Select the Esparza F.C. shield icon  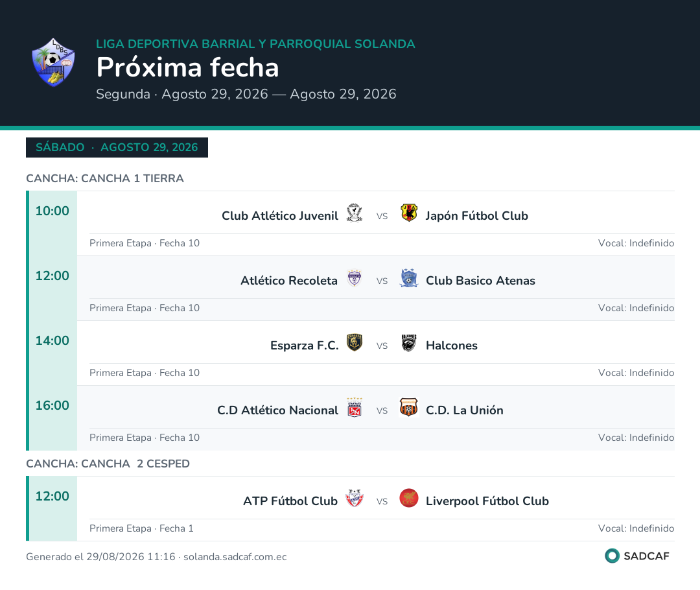[x=355, y=342]
